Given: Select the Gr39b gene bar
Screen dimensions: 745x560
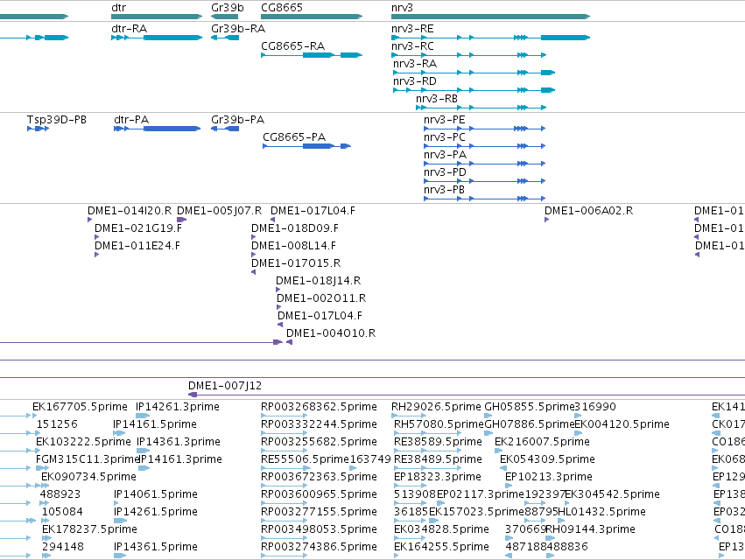Looking at the screenshot, I should (224, 17).
